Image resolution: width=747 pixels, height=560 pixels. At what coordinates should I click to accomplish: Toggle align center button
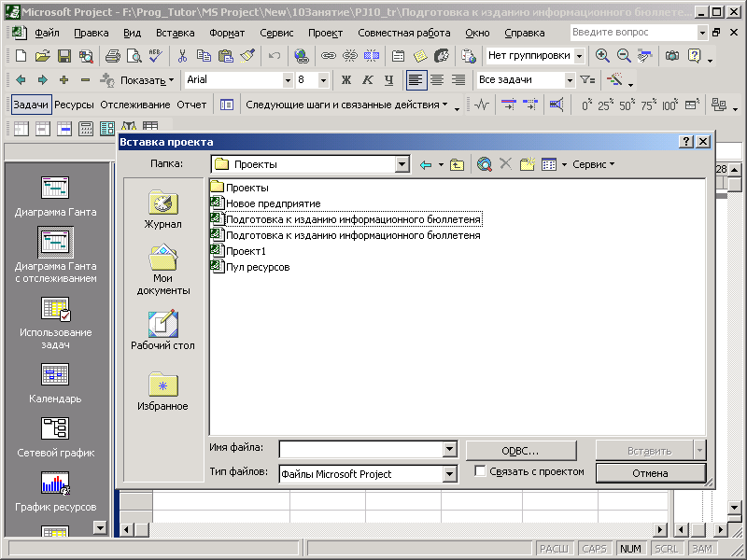437,80
